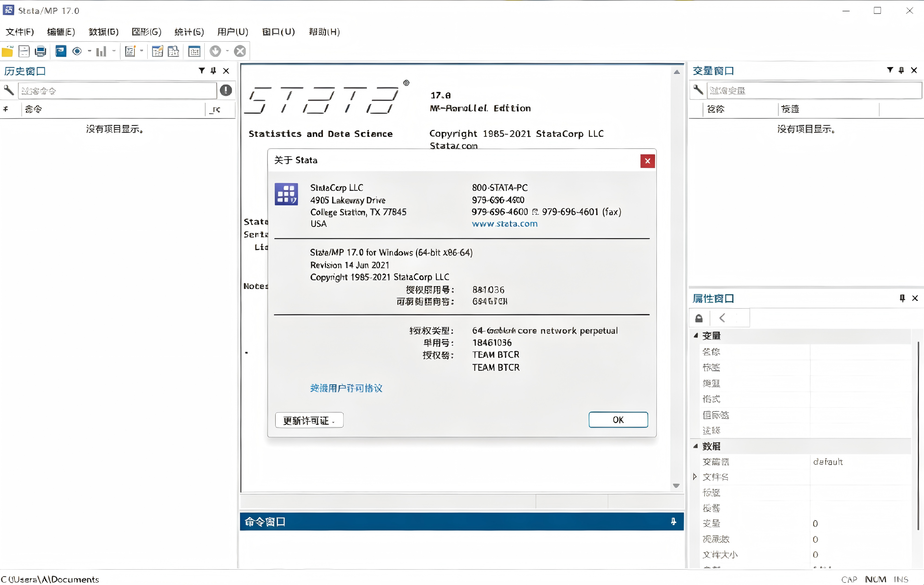Open the dropdown arrow beside Do-file Editor icon

point(141,51)
